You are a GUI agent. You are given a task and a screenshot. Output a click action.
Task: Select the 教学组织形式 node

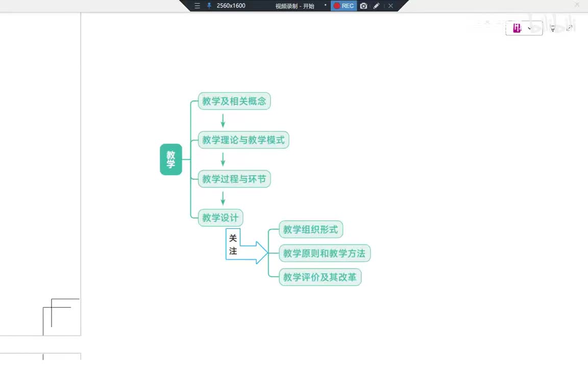click(311, 229)
